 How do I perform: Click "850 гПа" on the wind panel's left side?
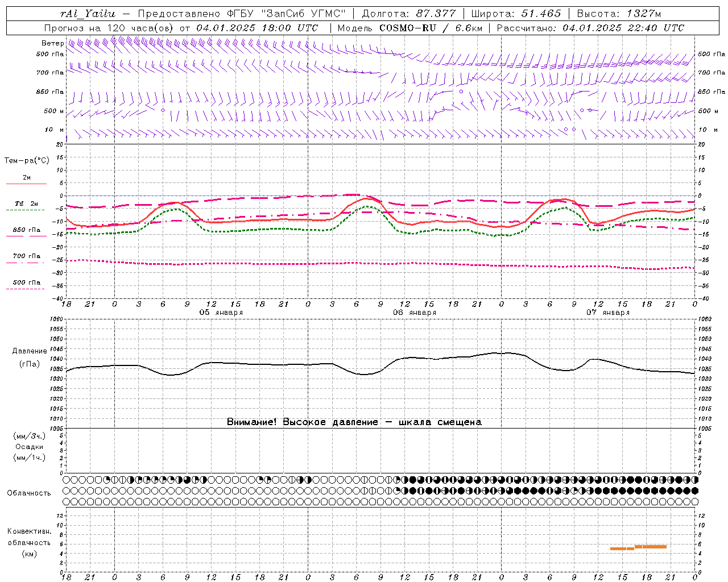click(50, 92)
